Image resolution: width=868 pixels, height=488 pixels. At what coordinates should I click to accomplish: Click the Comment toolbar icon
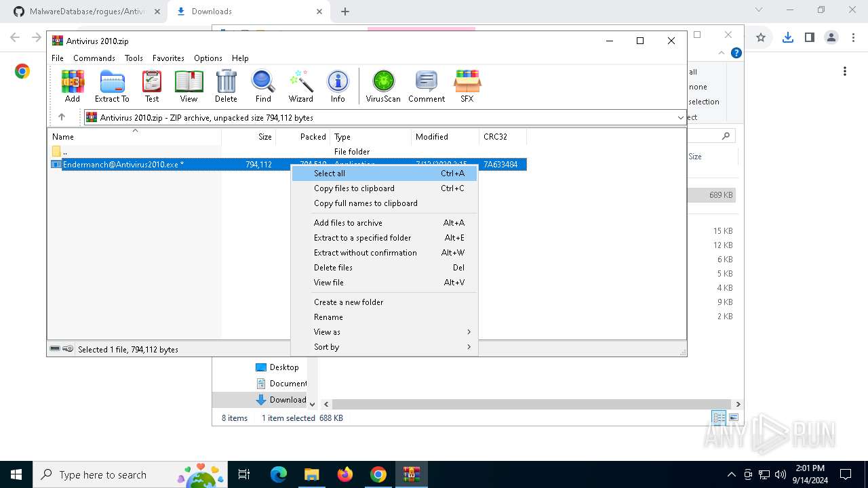tap(427, 86)
